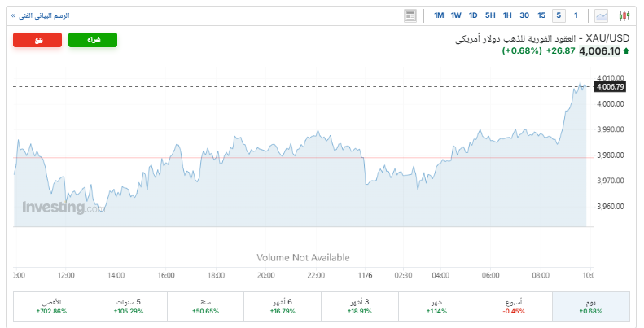Click the Investing.com watermark logo

click(x=62, y=208)
